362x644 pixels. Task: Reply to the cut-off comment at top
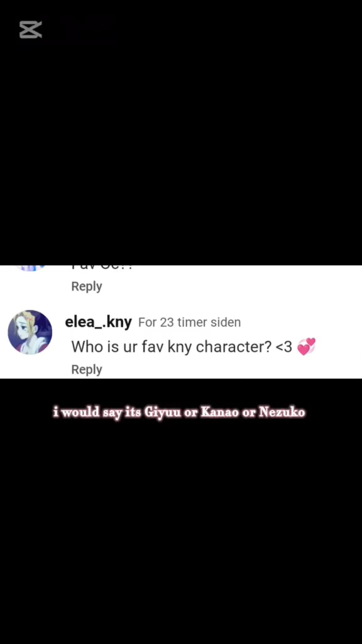click(x=87, y=286)
